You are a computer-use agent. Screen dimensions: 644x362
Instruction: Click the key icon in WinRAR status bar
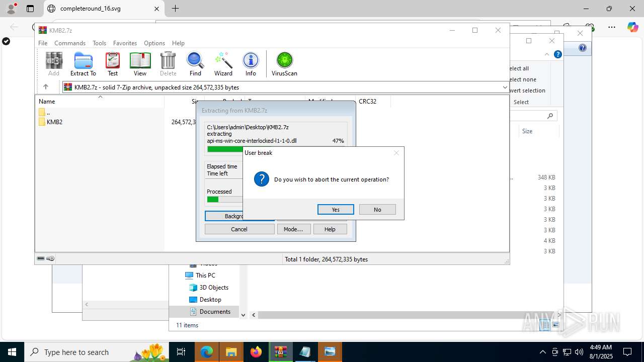(50, 258)
